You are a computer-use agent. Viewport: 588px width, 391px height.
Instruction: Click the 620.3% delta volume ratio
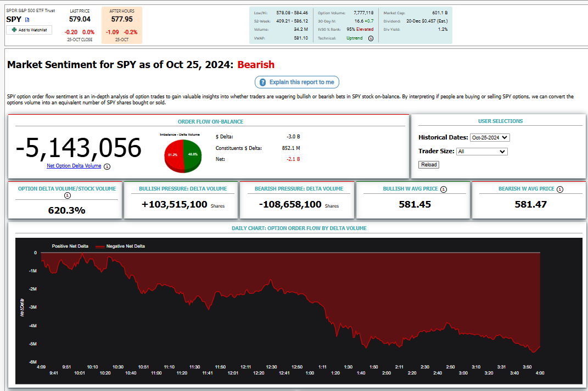tap(67, 210)
